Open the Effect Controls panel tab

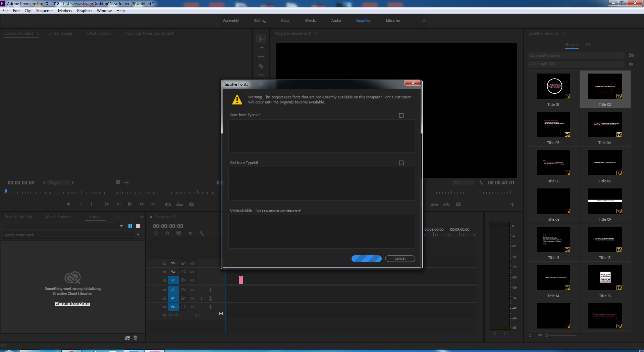(99, 33)
